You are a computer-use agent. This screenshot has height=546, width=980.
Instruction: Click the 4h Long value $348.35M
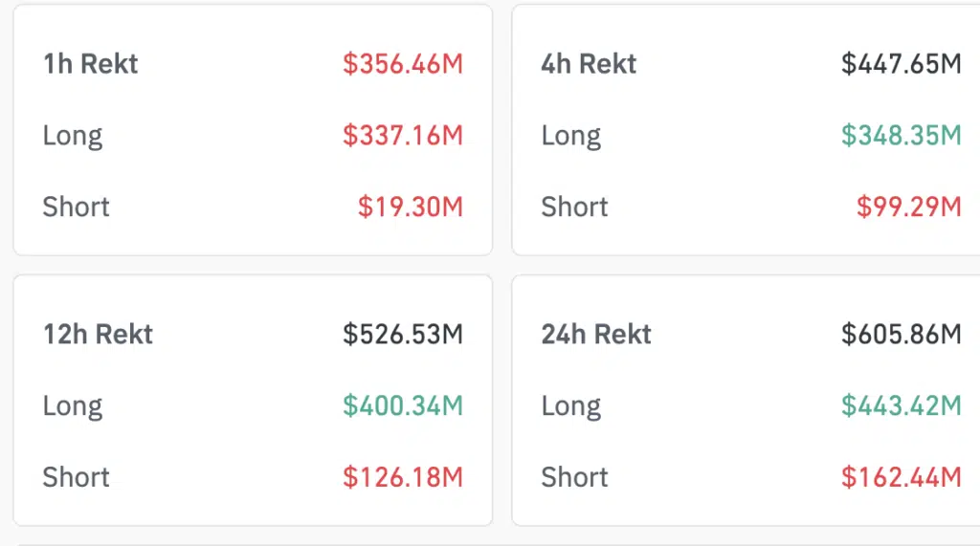pos(901,136)
